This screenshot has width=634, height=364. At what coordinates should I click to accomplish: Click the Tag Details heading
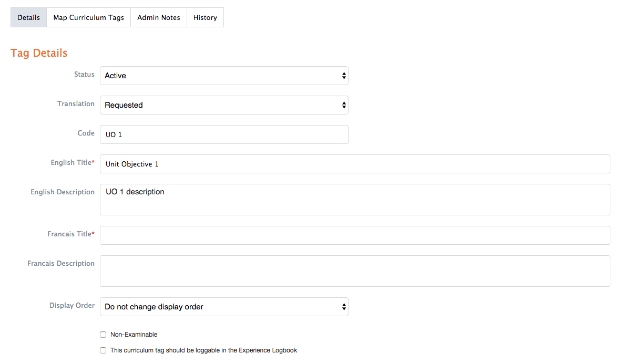click(39, 53)
